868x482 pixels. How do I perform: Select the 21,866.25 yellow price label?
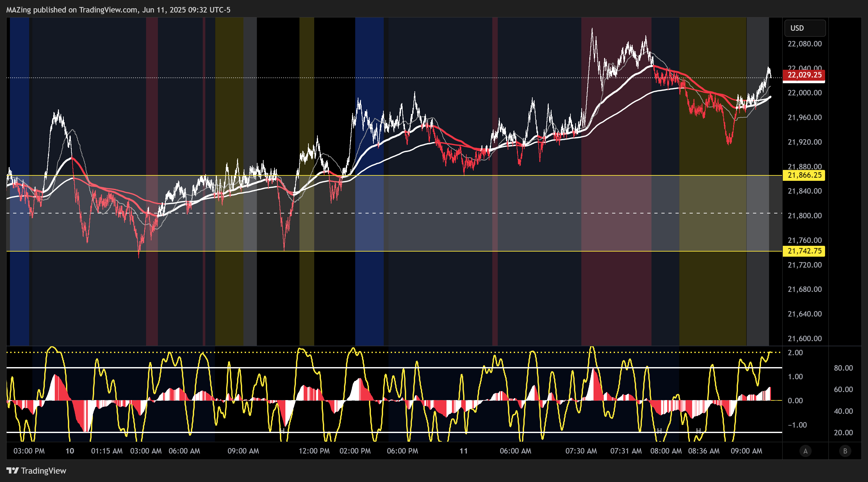tap(804, 175)
